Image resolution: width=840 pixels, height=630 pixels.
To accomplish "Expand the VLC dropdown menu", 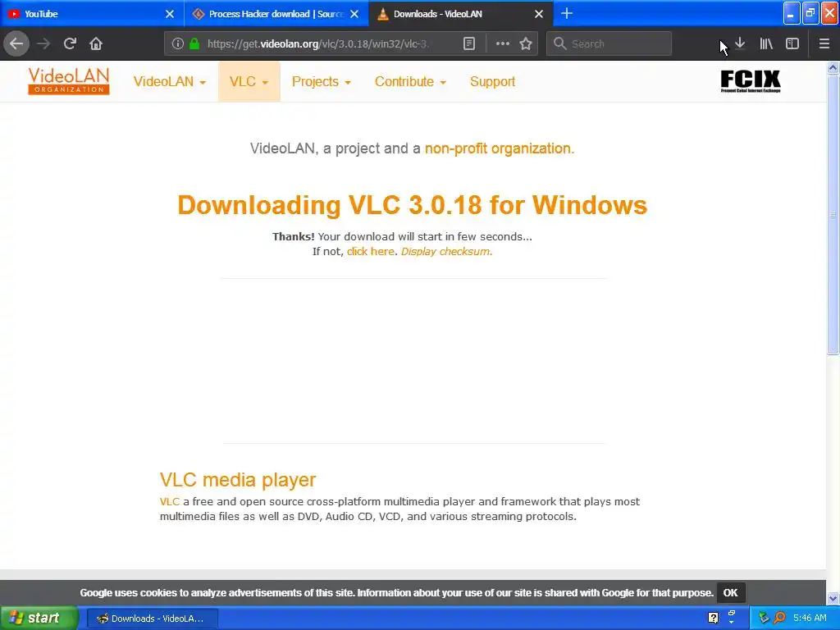I will (249, 81).
